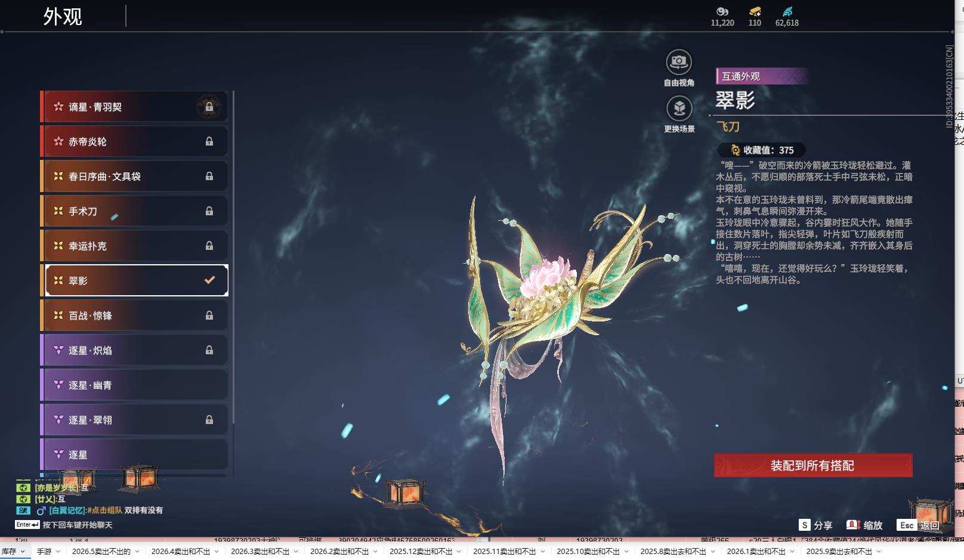Click the red star icon of 摘星·青羽契

[x=58, y=107]
